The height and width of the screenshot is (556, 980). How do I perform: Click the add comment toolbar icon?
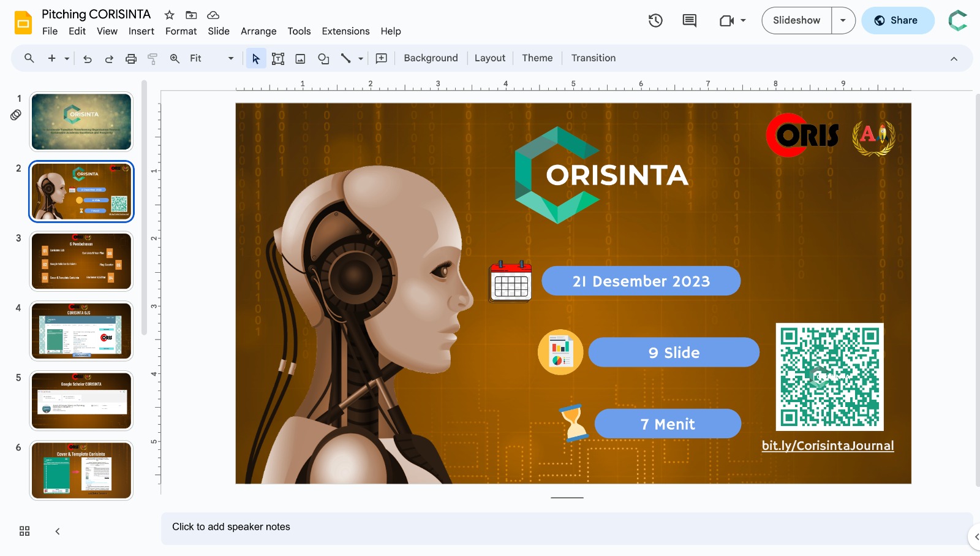[x=381, y=58]
